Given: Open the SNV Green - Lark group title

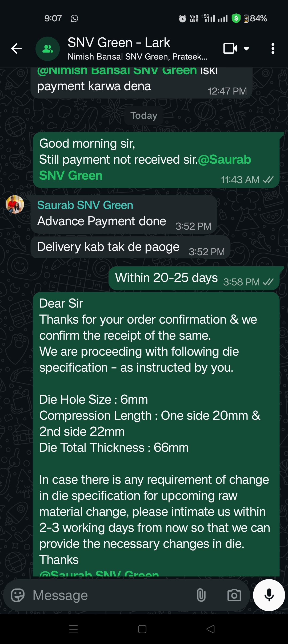Looking at the screenshot, I should coord(119,42).
